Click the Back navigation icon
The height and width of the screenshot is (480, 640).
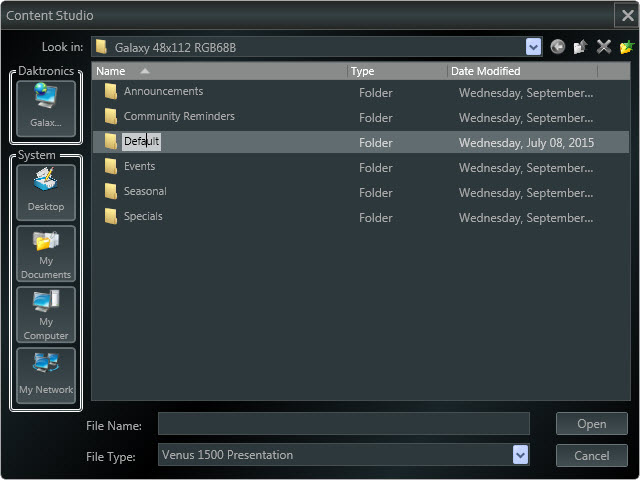tap(558, 47)
